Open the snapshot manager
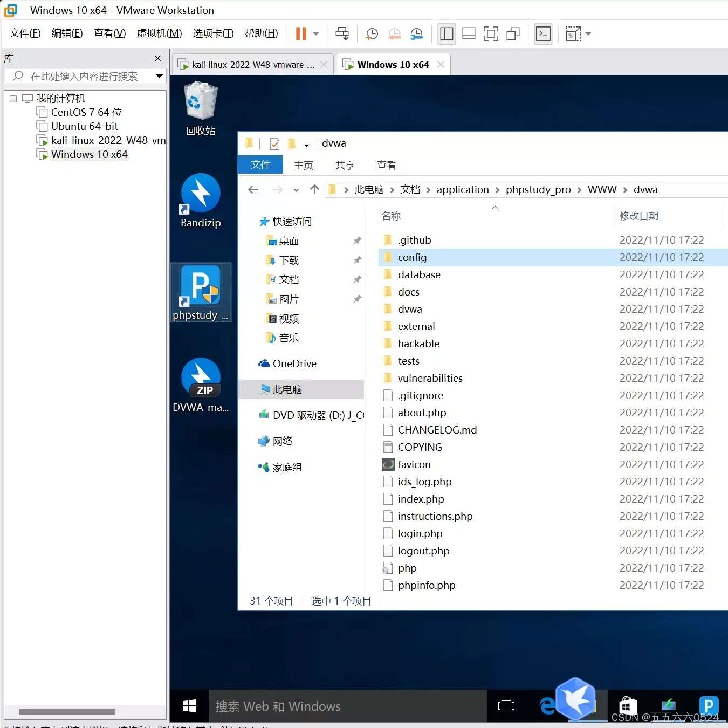The width and height of the screenshot is (728, 728). 417,34
